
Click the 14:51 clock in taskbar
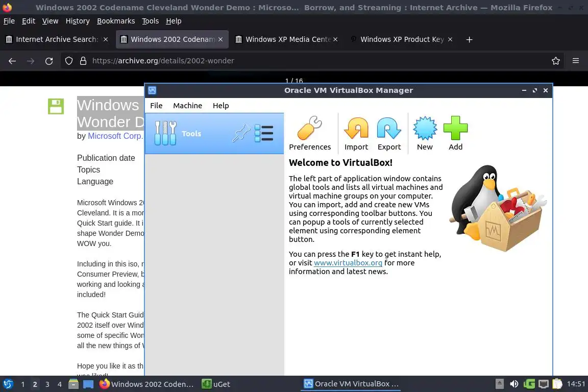coord(576,384)
